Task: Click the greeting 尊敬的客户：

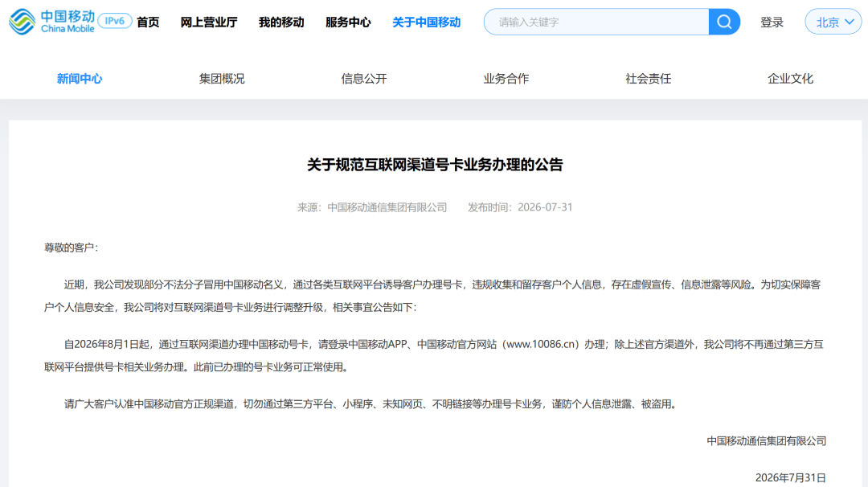Action: [x=72, y=248]
